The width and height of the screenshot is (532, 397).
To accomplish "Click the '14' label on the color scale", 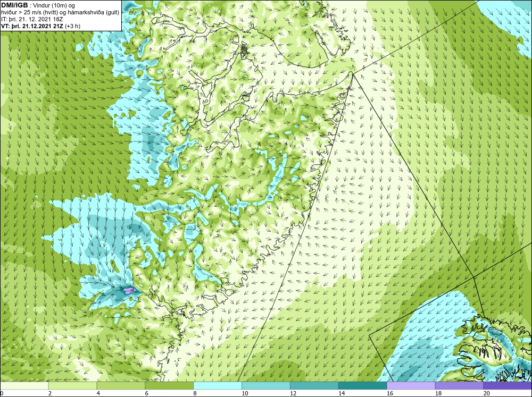I will [x=342, y=393].
